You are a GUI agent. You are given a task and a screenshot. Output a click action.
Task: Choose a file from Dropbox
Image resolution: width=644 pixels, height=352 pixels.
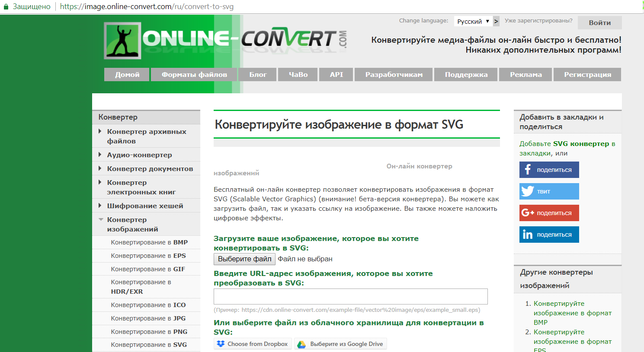(253, 344)
